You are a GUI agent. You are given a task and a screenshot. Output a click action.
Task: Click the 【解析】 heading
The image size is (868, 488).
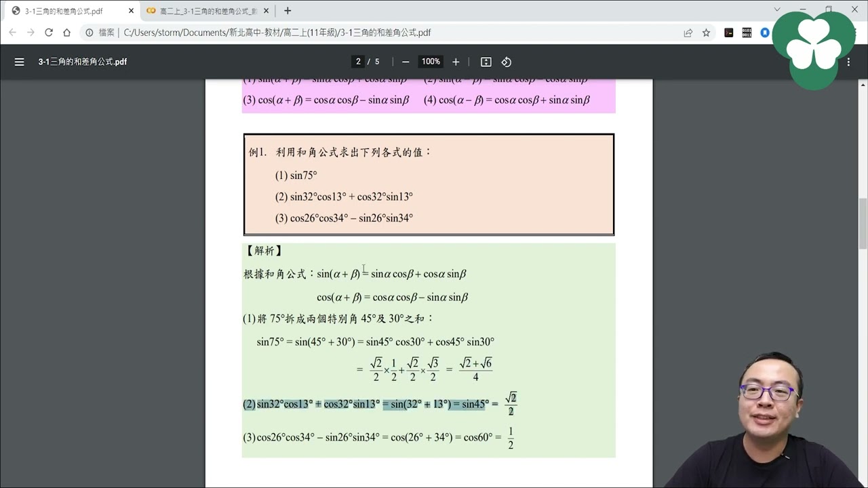[x=264, y=251]
